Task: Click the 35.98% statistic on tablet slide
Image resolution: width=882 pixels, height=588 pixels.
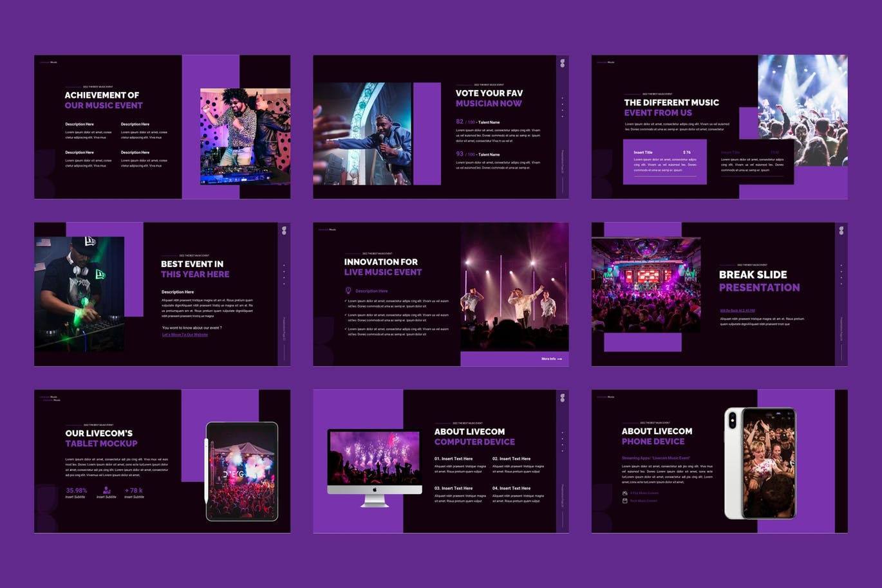Action: pos(77,490)
